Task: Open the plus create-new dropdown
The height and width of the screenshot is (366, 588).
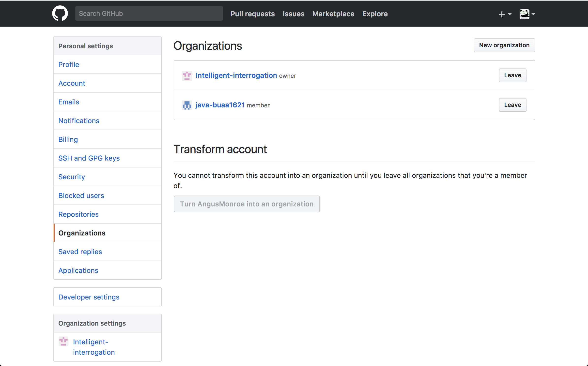Action: pyautogui.click(x=505, y=14)
